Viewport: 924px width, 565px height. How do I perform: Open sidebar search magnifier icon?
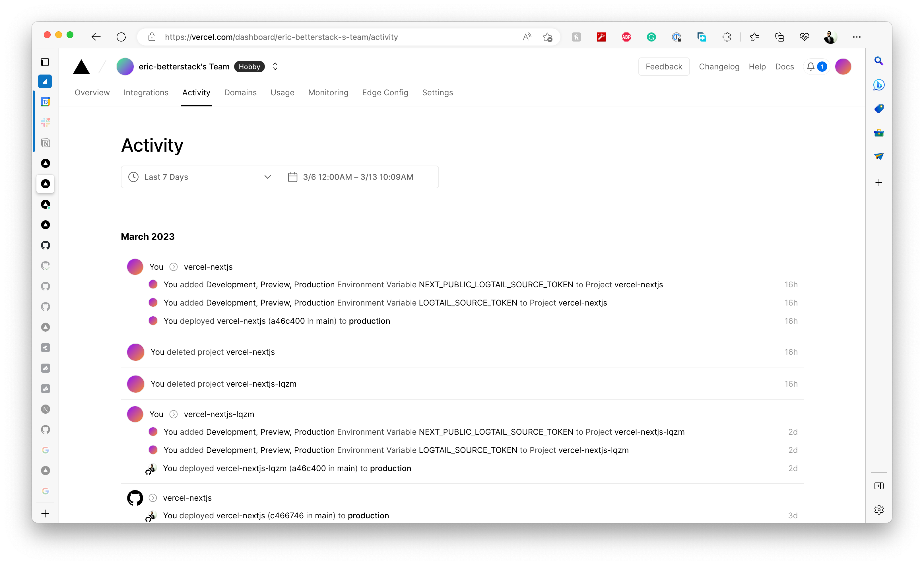(x=878, y=61)
